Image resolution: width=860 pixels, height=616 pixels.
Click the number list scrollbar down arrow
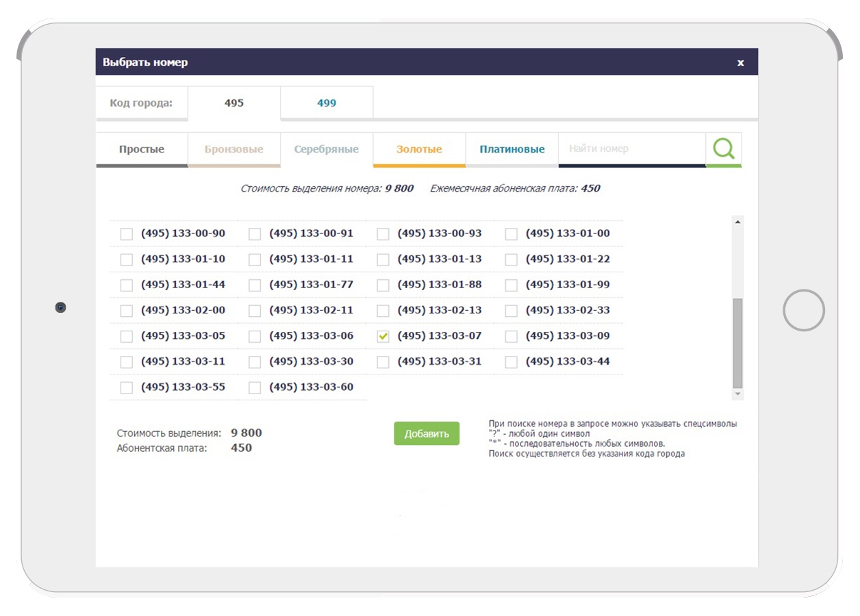click(737, 394)
